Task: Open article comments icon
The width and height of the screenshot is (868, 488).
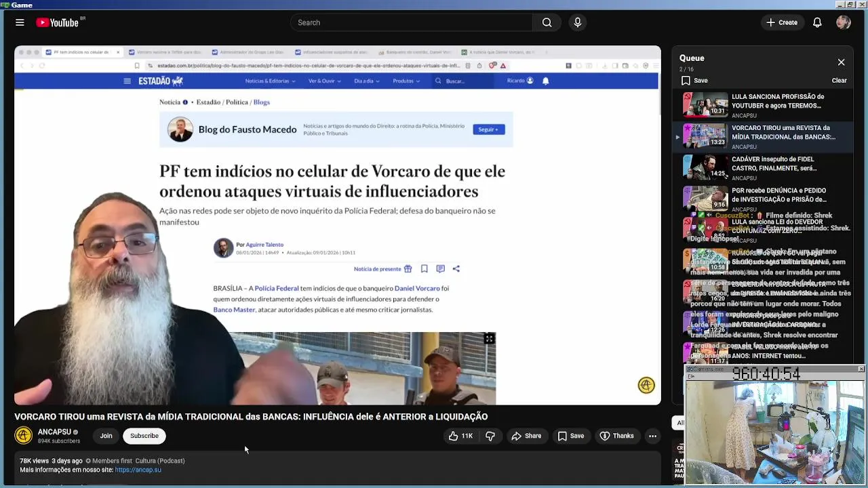Action: coord(440,269)
